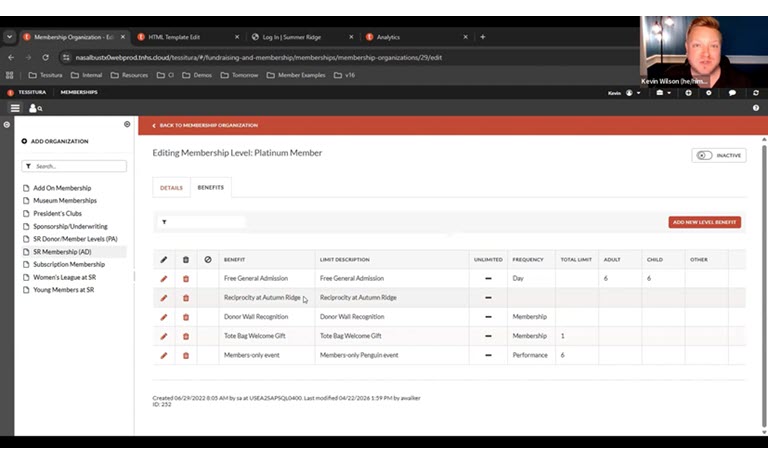Delete the Members-only event benefit

pyautogui.click(x=186, y=355)
